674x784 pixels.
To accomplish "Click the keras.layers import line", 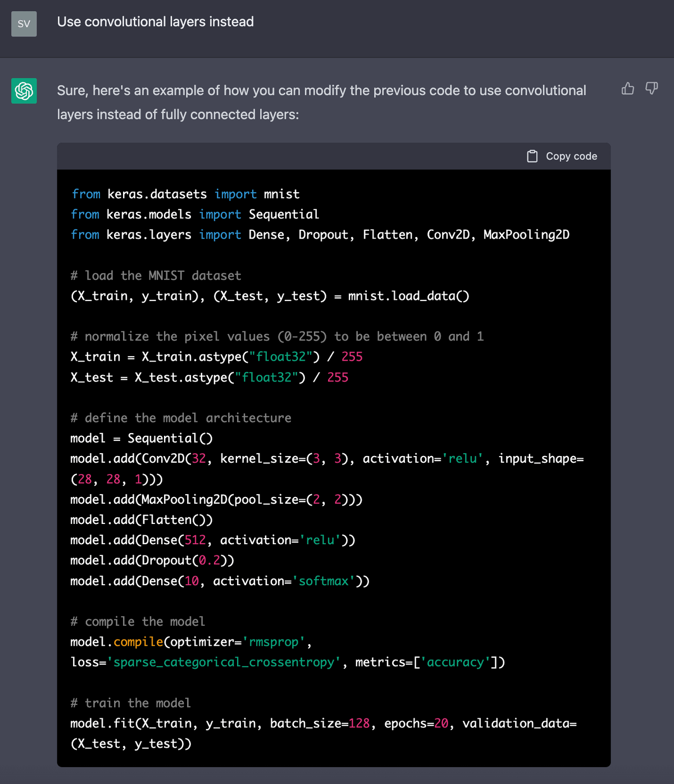I will 320,235.
